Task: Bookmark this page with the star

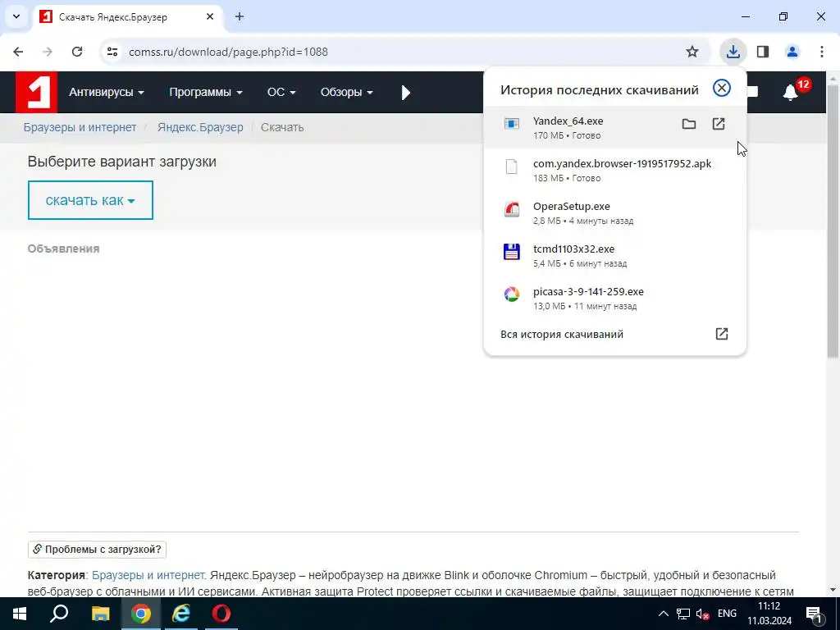Action: 692,52
